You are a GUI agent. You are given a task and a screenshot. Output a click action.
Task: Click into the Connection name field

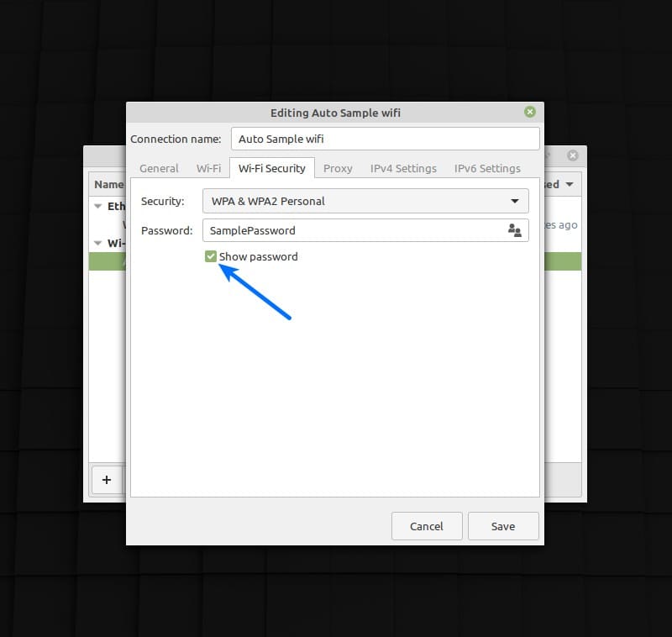pyautogui.click(x=385, y=139)
